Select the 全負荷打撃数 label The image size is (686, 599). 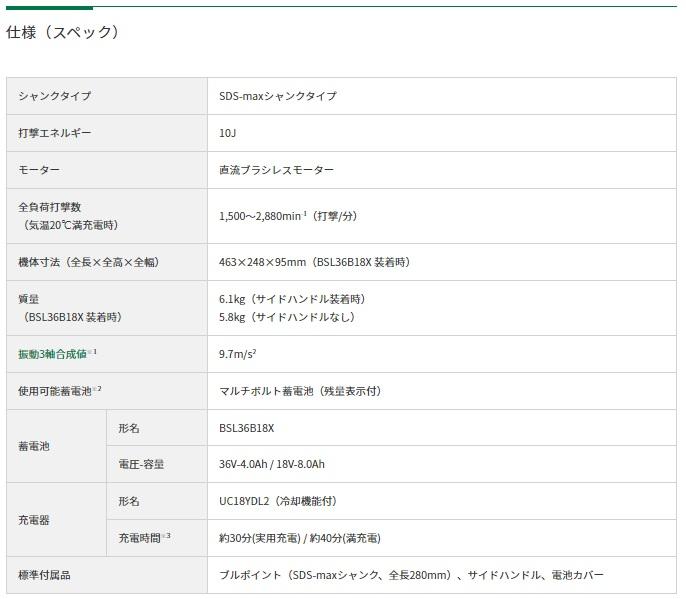click(x=50, y=207)
